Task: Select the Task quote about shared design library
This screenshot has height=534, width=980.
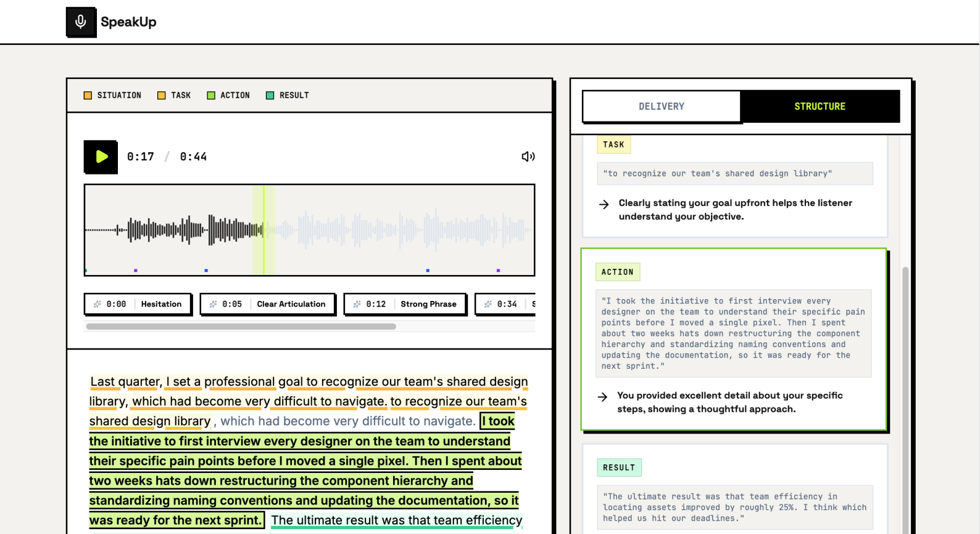Action: tap(735, 173)
